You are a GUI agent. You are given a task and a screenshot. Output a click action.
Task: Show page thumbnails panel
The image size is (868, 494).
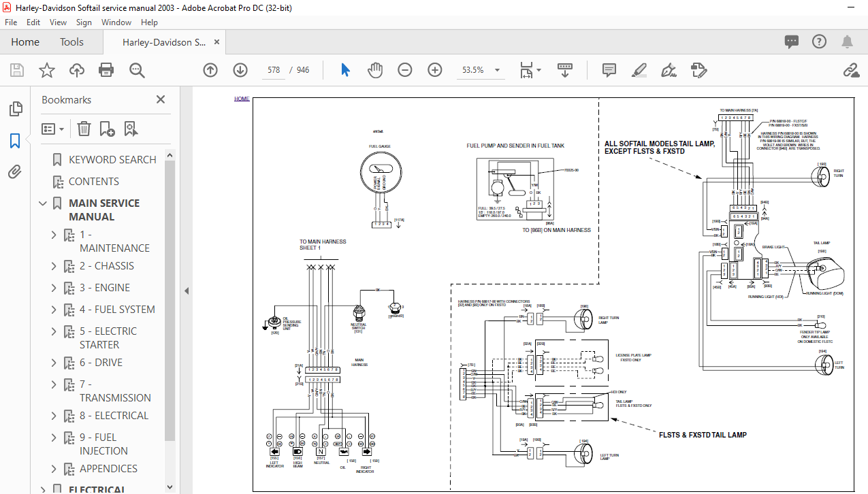click(x=15, y=109)
